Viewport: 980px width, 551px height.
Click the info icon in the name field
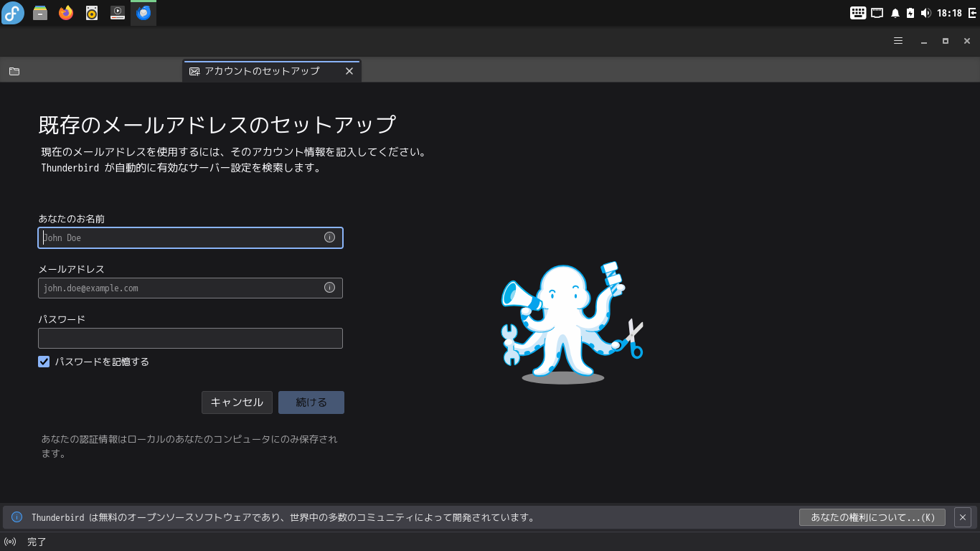tap(329, 237)
